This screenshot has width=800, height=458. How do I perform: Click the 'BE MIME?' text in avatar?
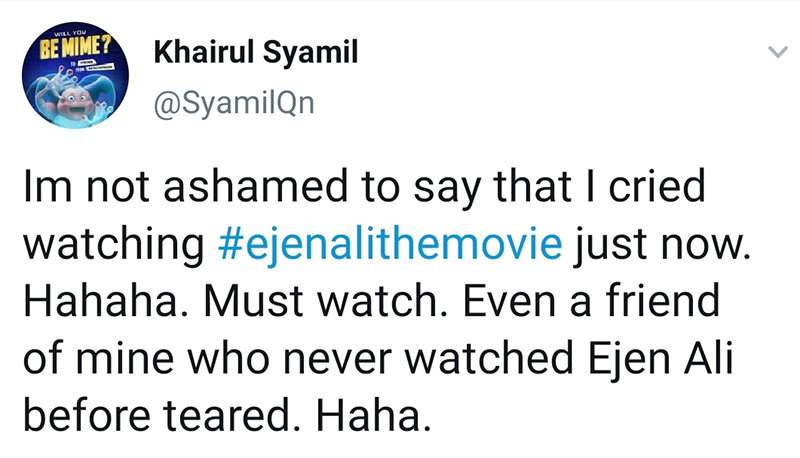(74, 49)
